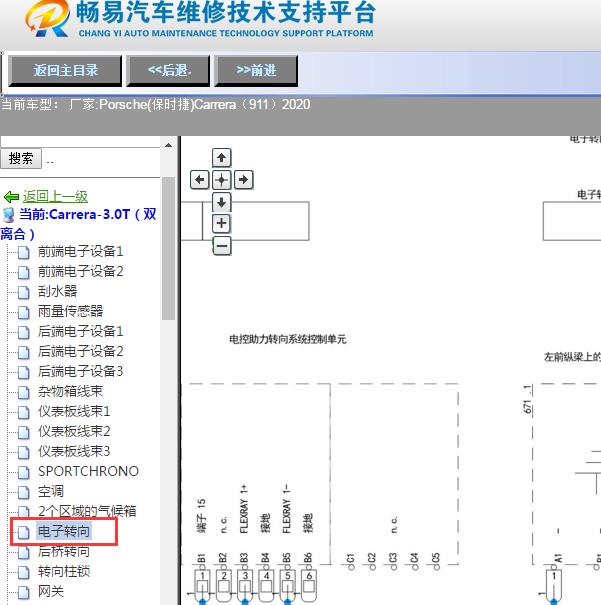Select 空调 diagram entry
Viewport: 601px width, 605px height.
click(x=51, y=492)
